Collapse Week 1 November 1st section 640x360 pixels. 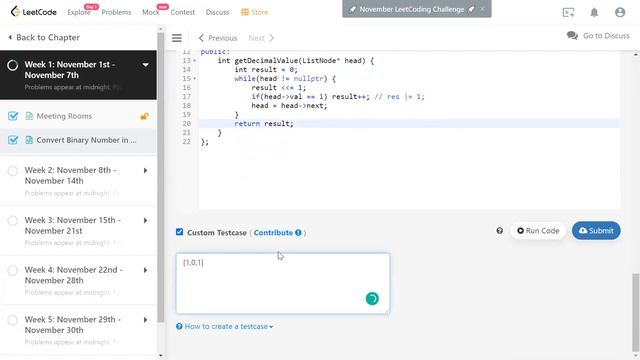[x=145, y=65]
